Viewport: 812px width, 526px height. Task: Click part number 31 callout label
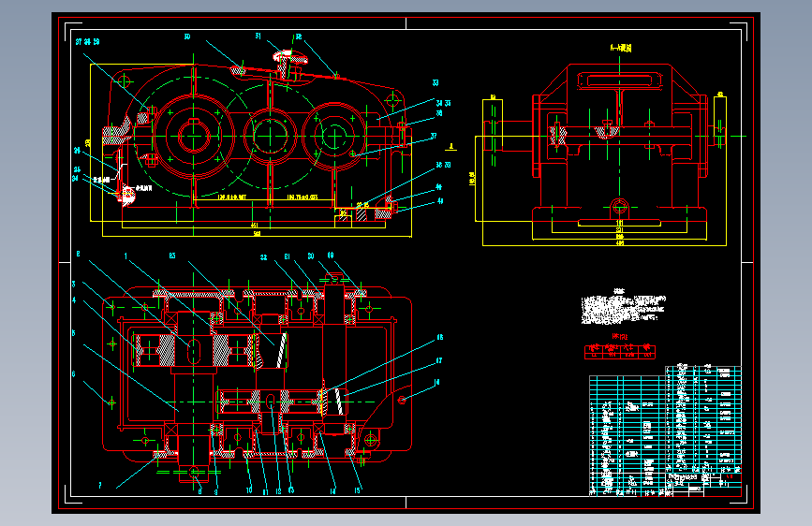[x=258, y=37]
